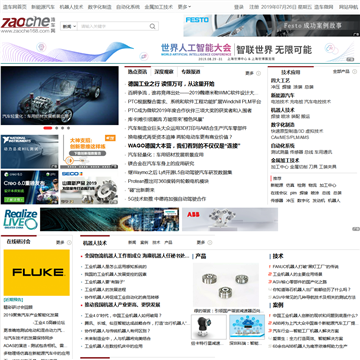The image size is (360, 360).
Task: Open the CAx/MES/PLM/AMS link
Action: tap(290, 137)
